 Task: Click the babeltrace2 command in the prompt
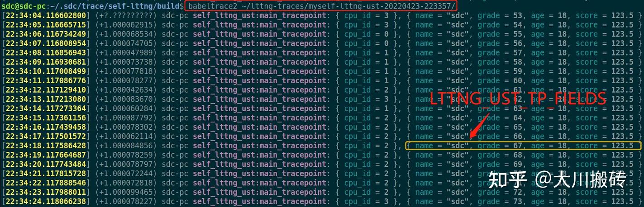(213, 6)
